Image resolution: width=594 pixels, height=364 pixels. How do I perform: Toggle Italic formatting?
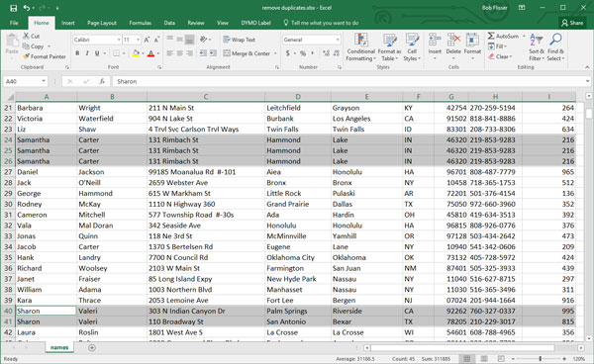[87, 53]
